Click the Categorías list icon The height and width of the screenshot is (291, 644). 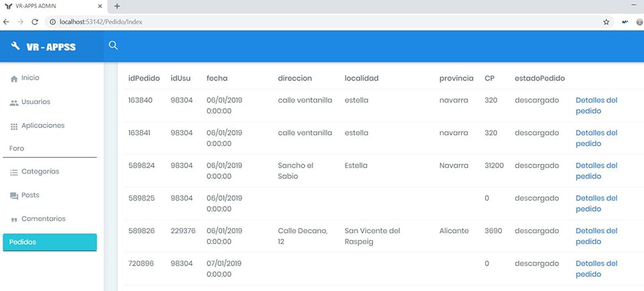pos(14,172)
